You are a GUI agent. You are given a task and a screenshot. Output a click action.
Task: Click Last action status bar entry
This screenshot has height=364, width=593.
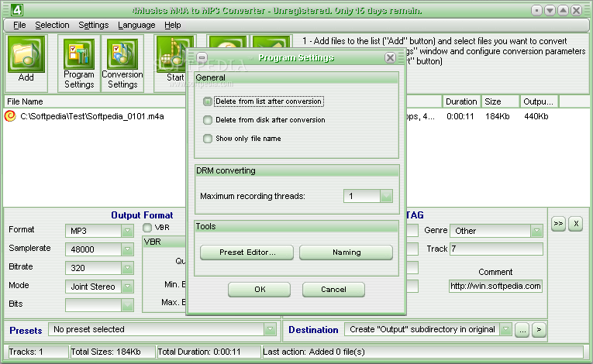(x=422, y=352)
